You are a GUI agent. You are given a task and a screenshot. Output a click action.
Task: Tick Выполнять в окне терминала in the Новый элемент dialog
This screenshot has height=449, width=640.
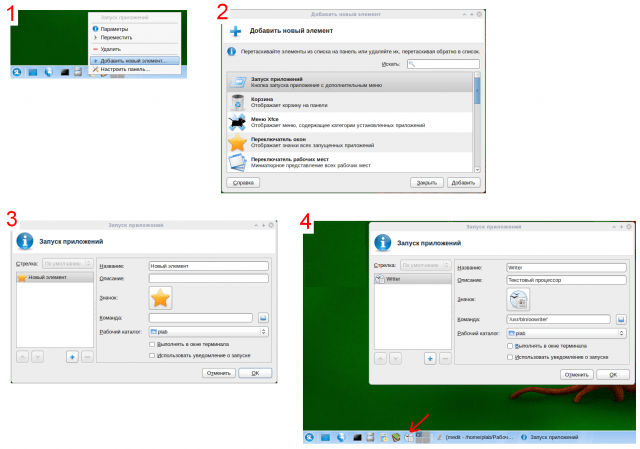(x=151, y=344)
